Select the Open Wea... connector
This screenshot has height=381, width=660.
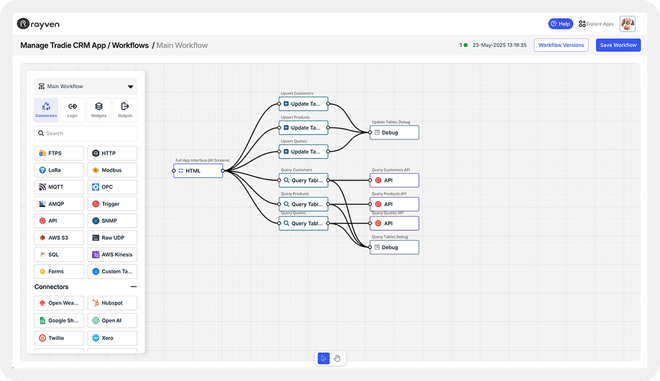point(59,303)
